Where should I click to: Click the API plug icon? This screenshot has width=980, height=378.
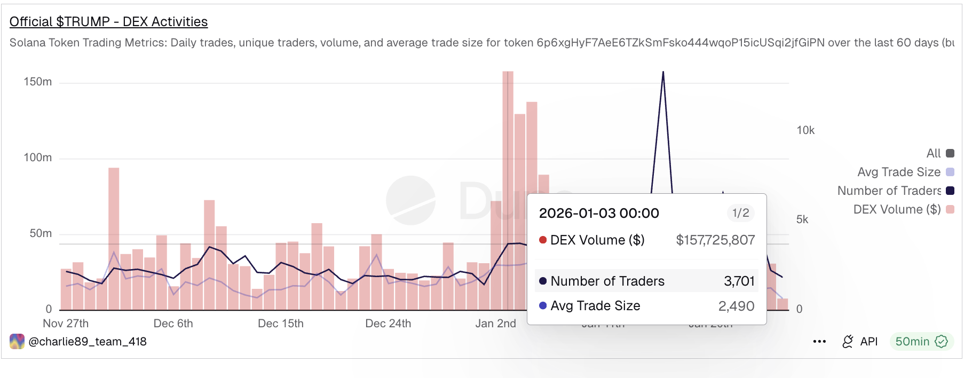click(848, 342)
